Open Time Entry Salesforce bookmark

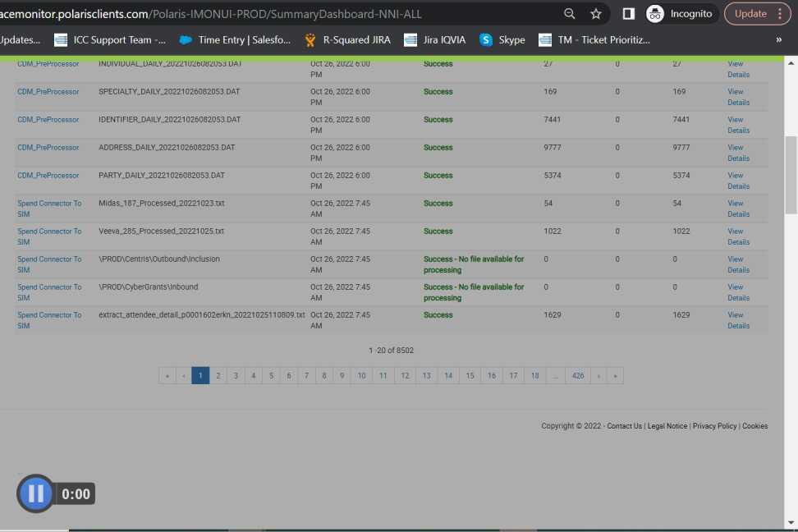coord(235,39)
